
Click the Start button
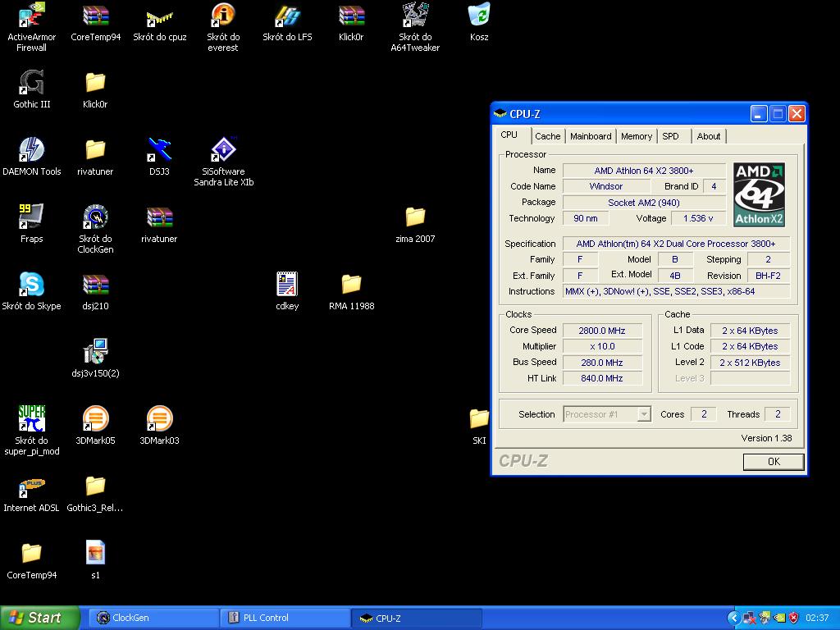[x=39, y=618]
